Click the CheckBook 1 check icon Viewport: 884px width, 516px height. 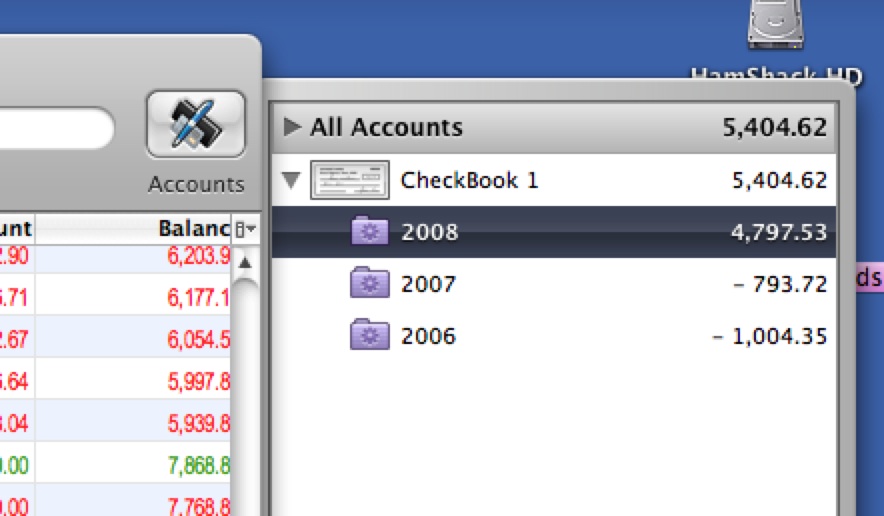coord(350,180)
